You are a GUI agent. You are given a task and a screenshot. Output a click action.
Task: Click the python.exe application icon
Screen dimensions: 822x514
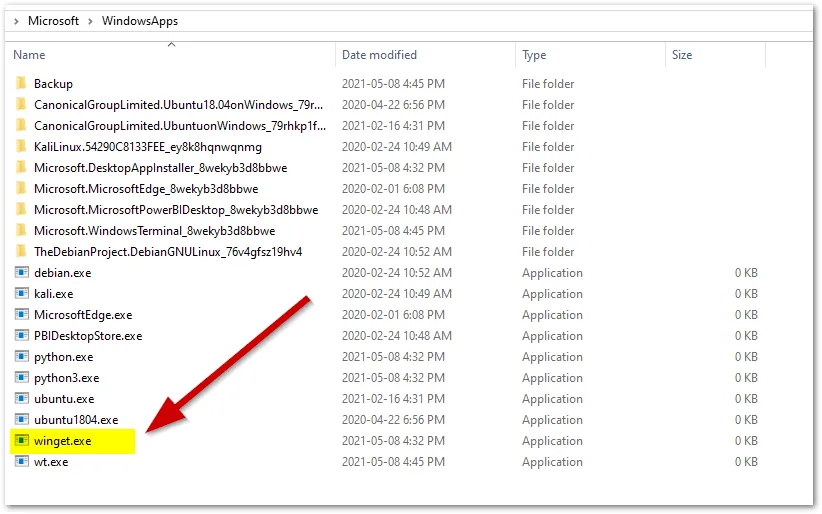(21, 356)
